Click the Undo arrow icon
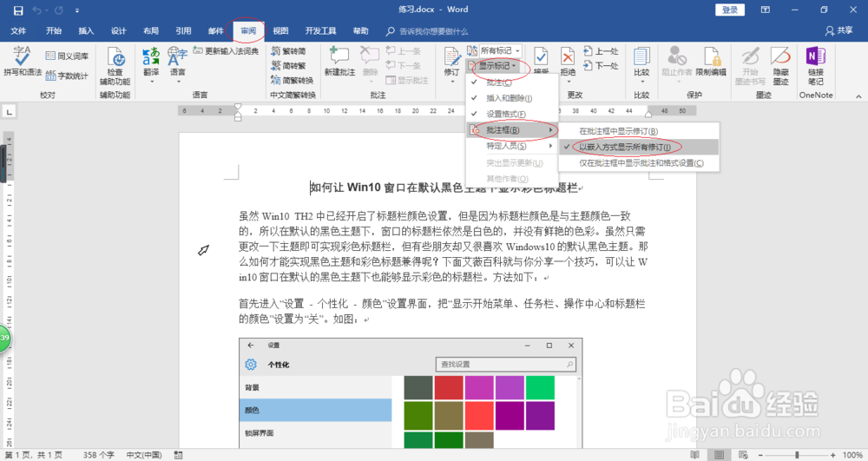This screenshot has width=868, height=461. click(37, 10)
